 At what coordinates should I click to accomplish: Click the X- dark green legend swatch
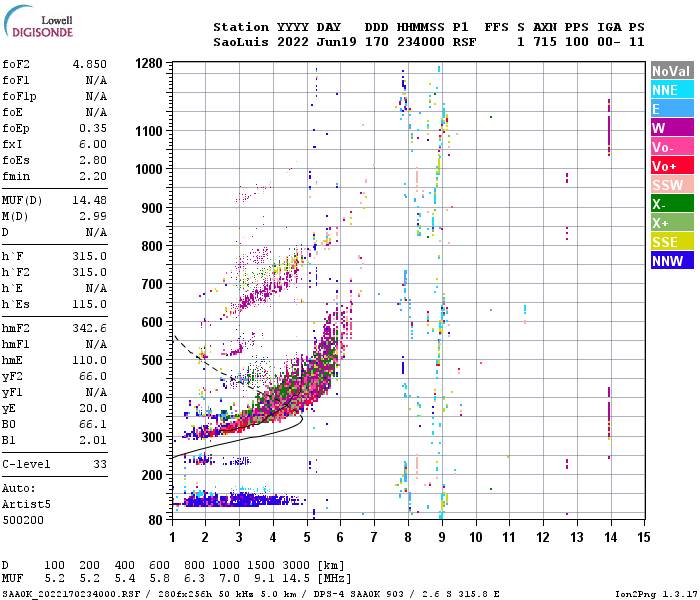[x=672, y=204]
